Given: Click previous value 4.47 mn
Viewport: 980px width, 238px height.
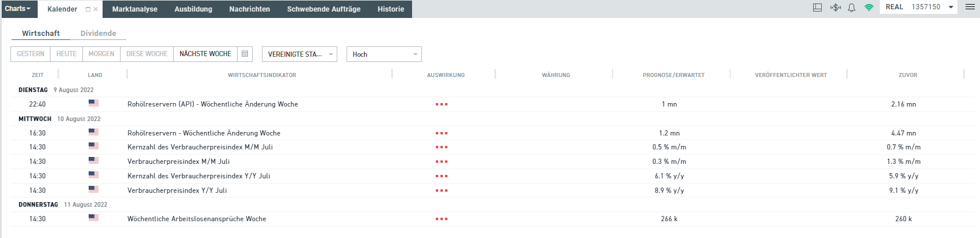Looking at the screenshot, I should (904, 133).
